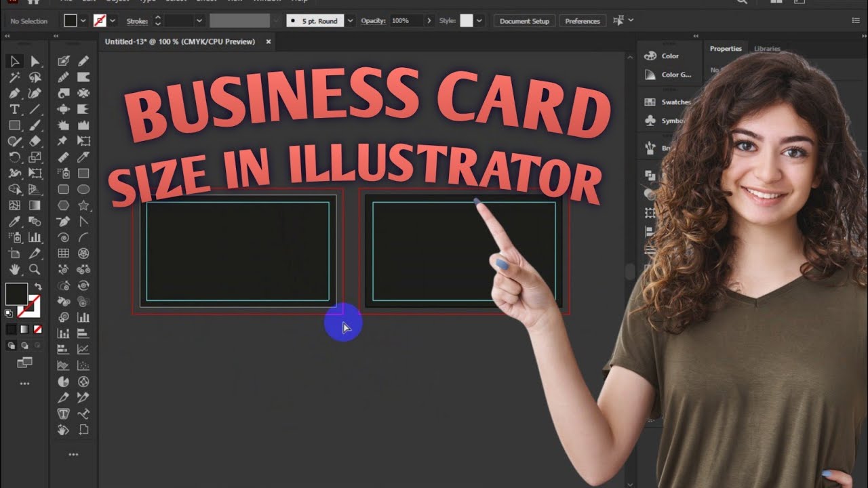Select the Polygon tool
Image resolution: width=868 pixels, height=488 pixels.
tap(64, 205)
